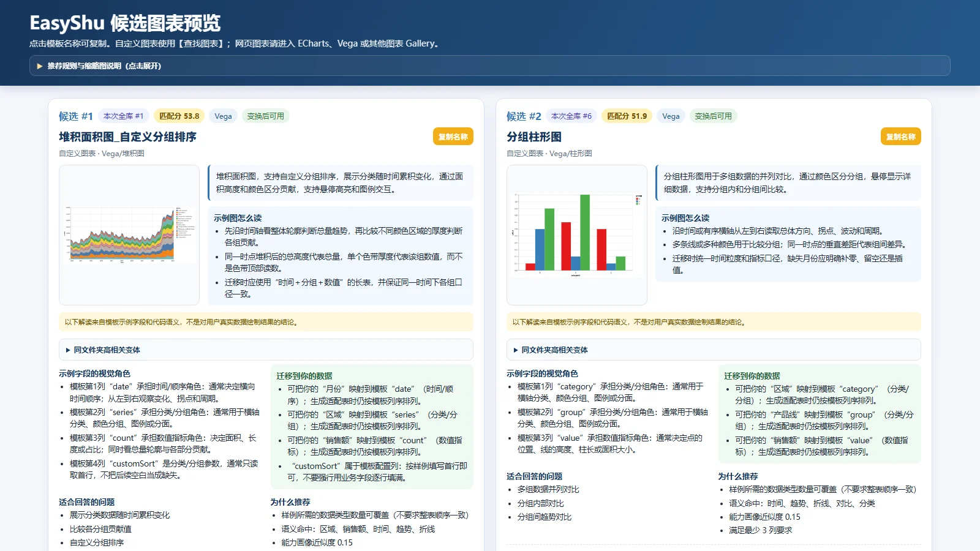Expand 同文件夹高相关变体 under candidate #1
The height and width of the screenshot is (551, 980).
point(266,350)
